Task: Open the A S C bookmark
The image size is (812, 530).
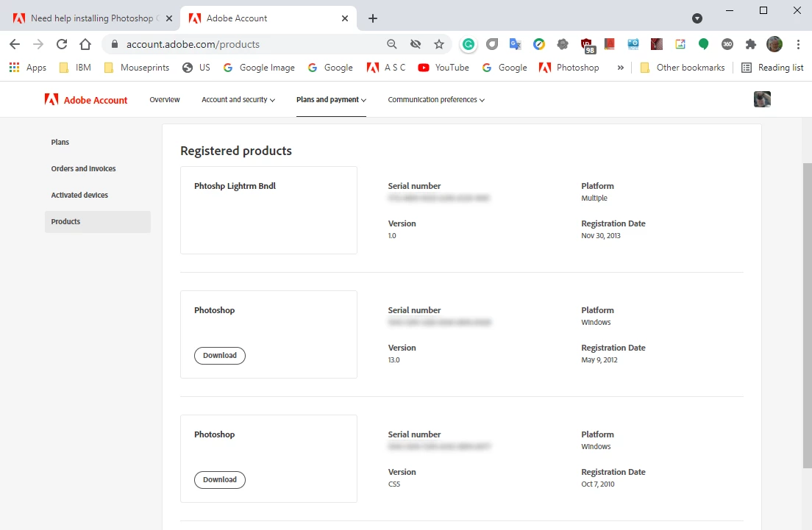Action: (x=386, y=68)
